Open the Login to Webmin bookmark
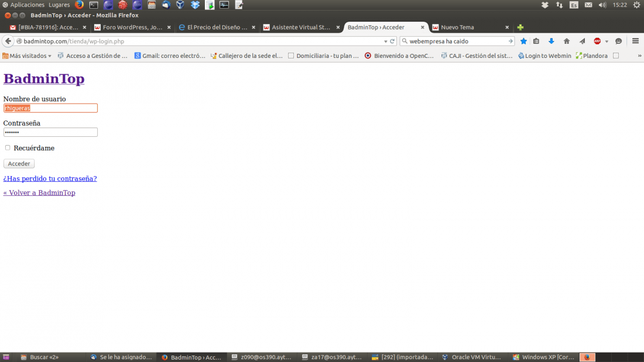Viewport: 644px width, 362px height. (544, 56)
